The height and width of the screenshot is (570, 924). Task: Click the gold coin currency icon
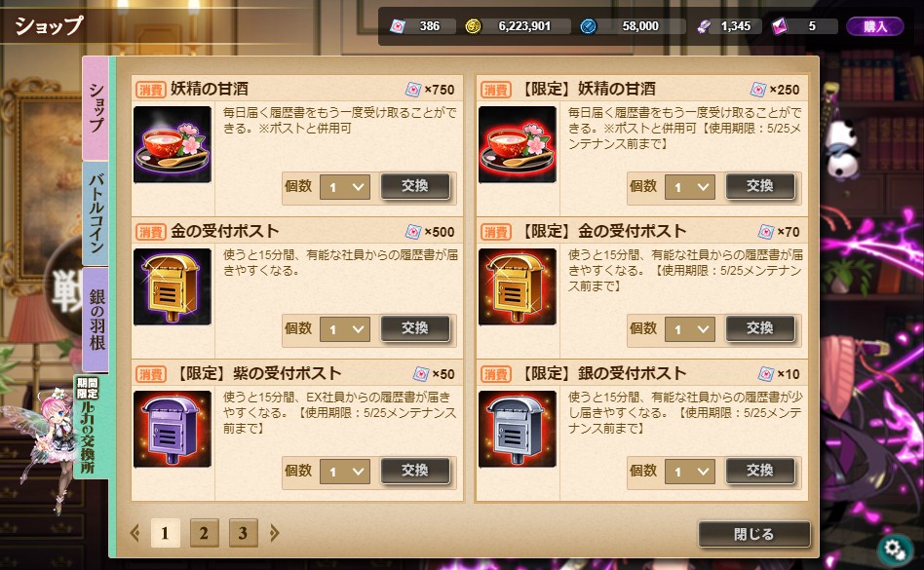473,26
